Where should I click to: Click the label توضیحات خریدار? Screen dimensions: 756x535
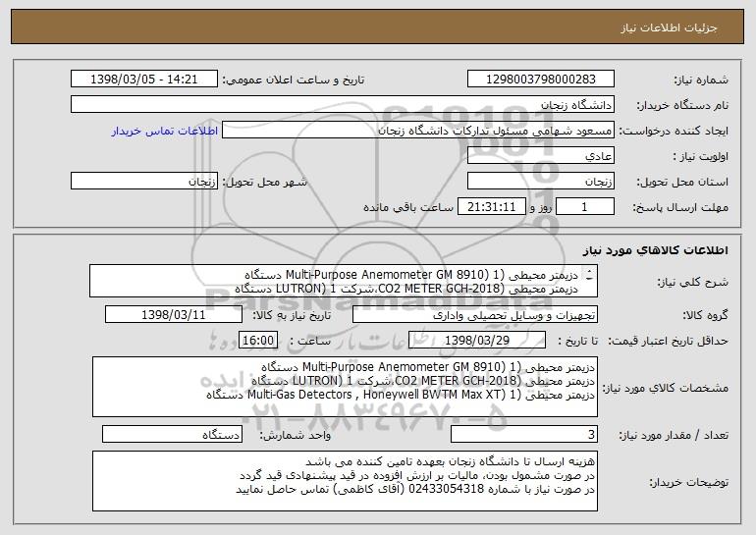[689, 481]
